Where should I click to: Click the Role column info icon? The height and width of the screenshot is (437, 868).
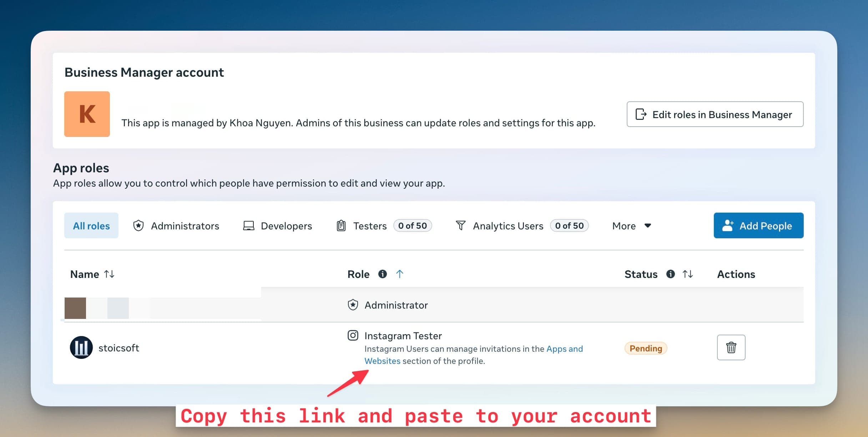[x=383, y=274]
